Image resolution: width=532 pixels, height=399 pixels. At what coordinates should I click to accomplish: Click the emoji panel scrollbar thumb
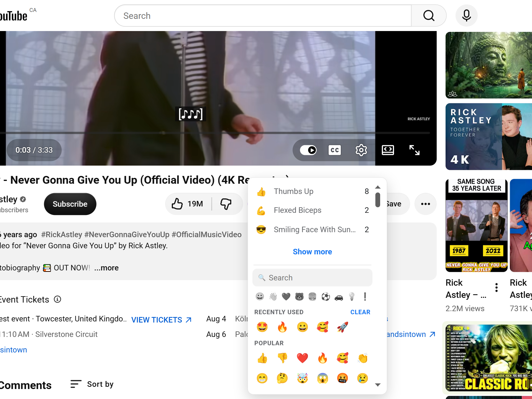[x=378, y=200]
